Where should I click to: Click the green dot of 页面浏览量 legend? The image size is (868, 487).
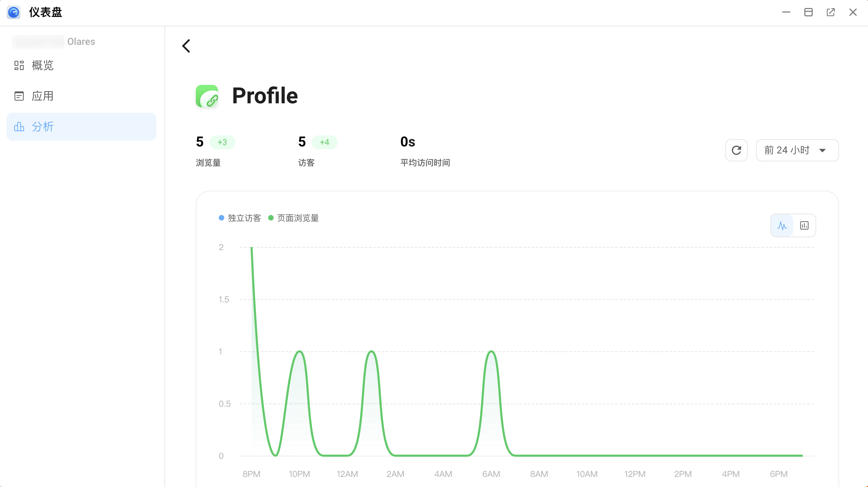(271, 218)
